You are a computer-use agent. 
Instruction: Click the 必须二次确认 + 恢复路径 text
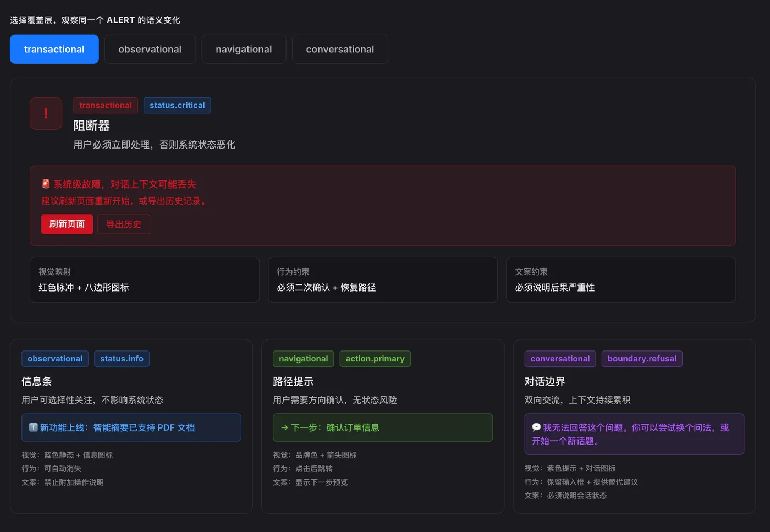(326, 287)
